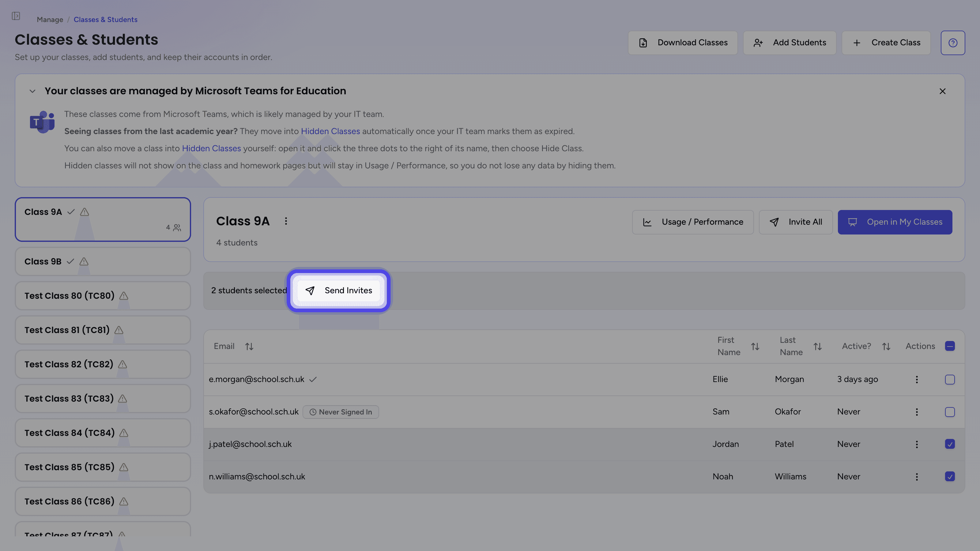This screenshot has width=980, height=551.
Task: Open actions menu for Jordan Patel row
Action: pyautogui.click(x=917, y=444)
